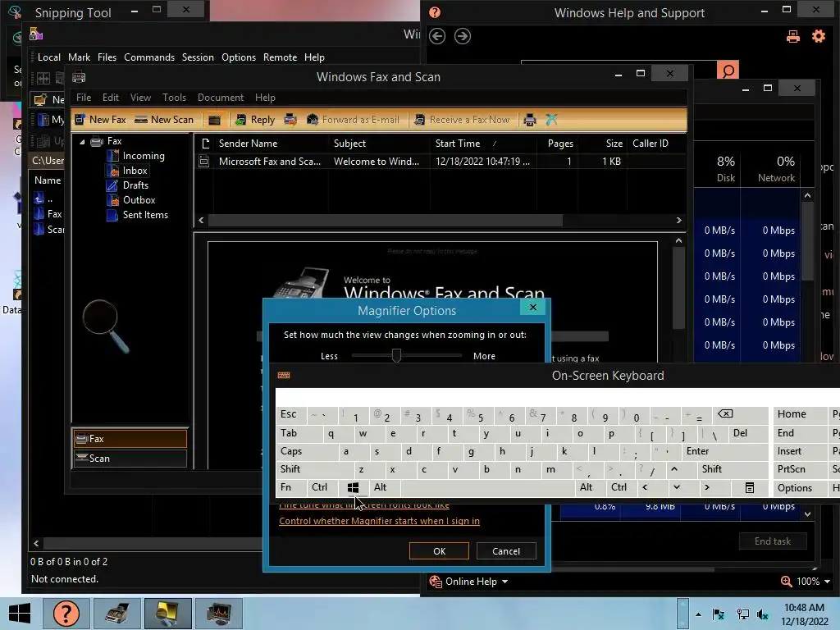Select Inbox folder in Fax tree
This screenshot has width=840, height=630.
[127, 171]
